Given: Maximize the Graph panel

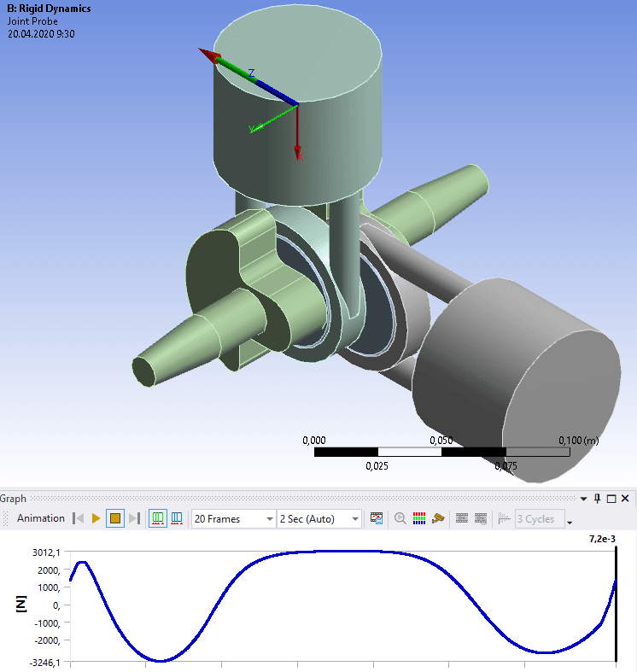Looking at the screenshot, I should (x=611, y=499).
